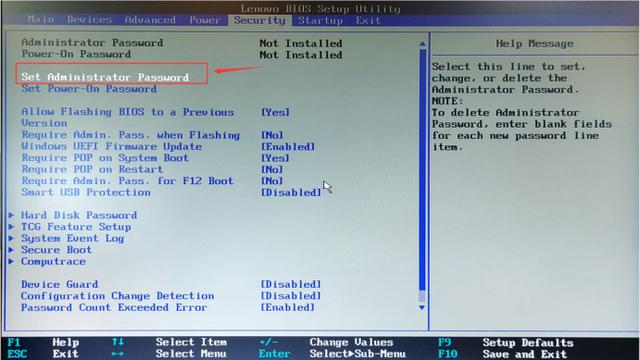Viewport: 640px width, 360px height.
Task: Switch to the Devices tab
Action: (x=89, y=20)
